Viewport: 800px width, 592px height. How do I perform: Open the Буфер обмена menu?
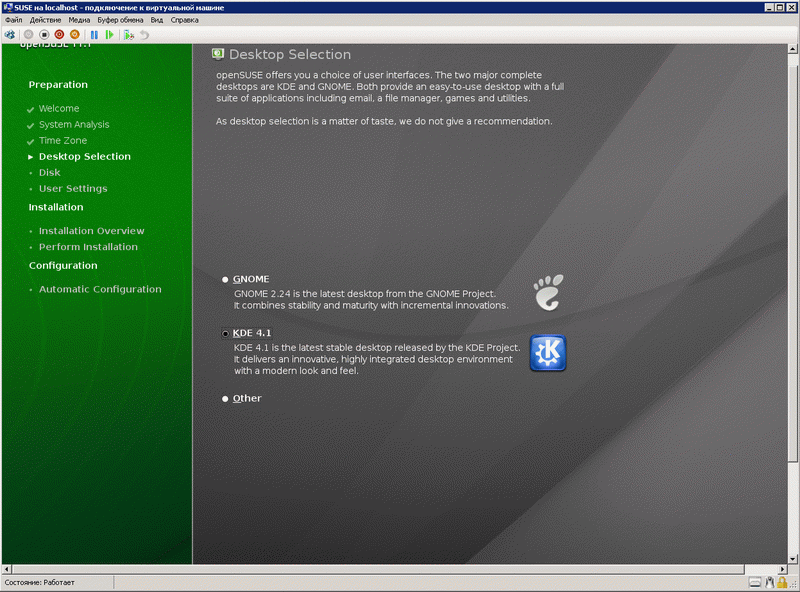(x=120, y=20)
